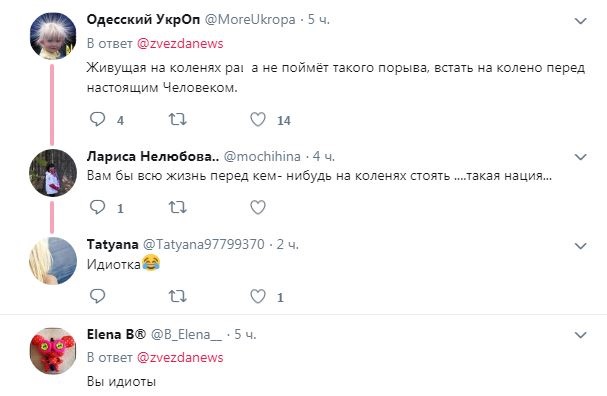View Лариса Нелюбова's avatar photo
607x396 pixels.
53,173
